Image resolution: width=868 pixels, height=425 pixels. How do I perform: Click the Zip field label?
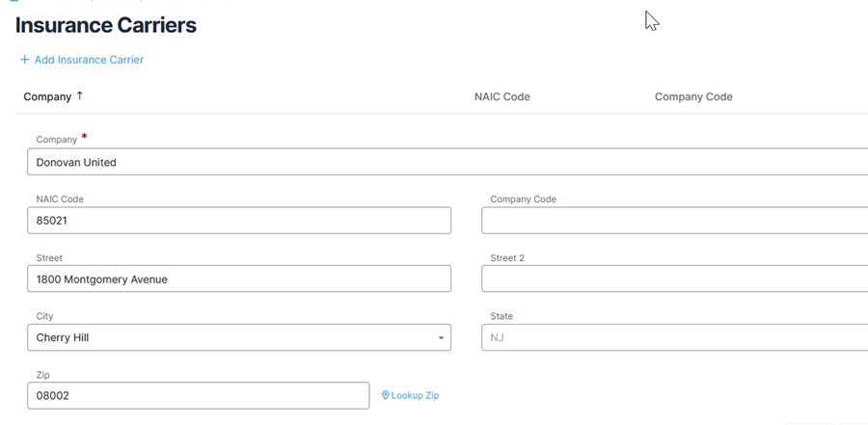43,375
